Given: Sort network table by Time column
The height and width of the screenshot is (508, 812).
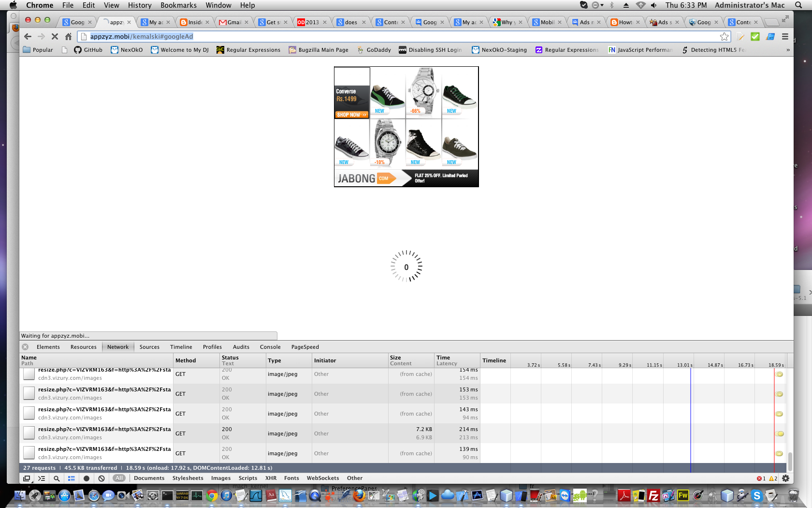Looking at the screenshot, I should click(x=457, y=360).
